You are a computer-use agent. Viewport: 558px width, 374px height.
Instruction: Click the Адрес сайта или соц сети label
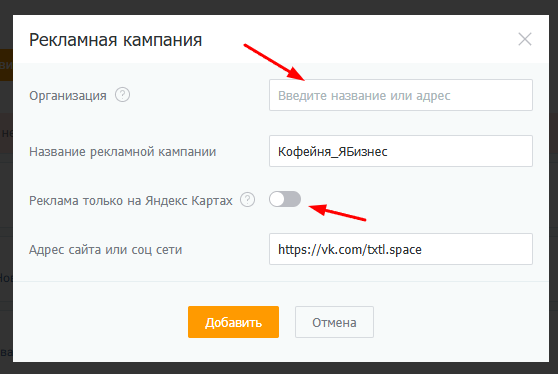coord(105,250)
